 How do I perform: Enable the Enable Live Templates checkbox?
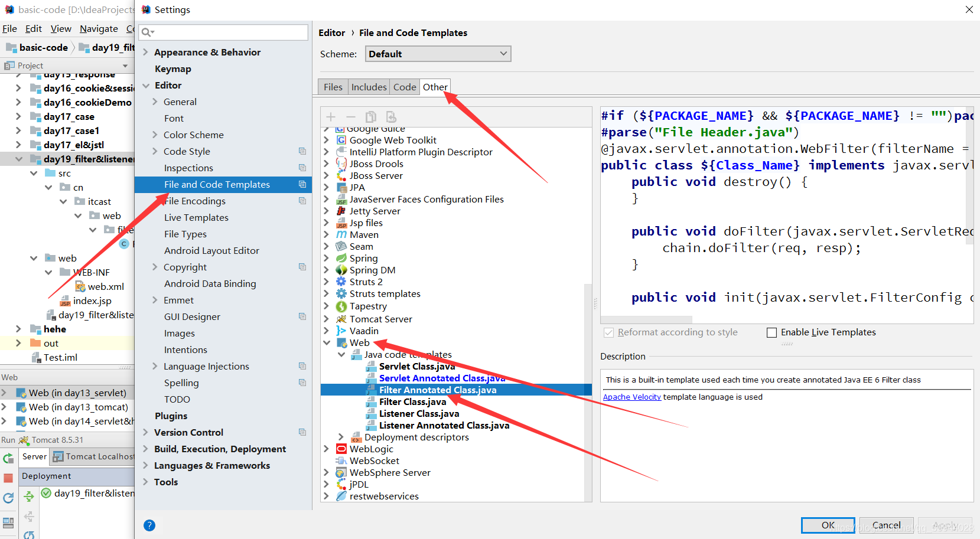pyautogui.click(x=771, y=332)
